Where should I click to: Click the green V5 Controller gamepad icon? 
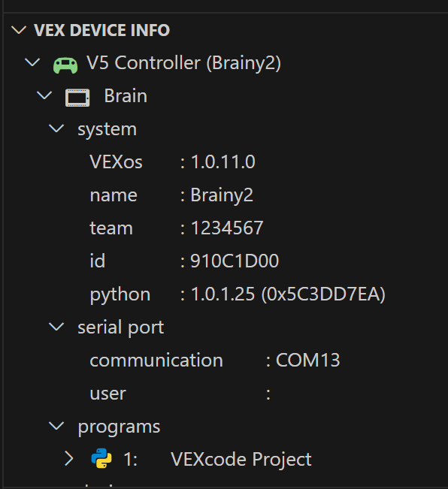pyautogui.click(x=65, y=65)
